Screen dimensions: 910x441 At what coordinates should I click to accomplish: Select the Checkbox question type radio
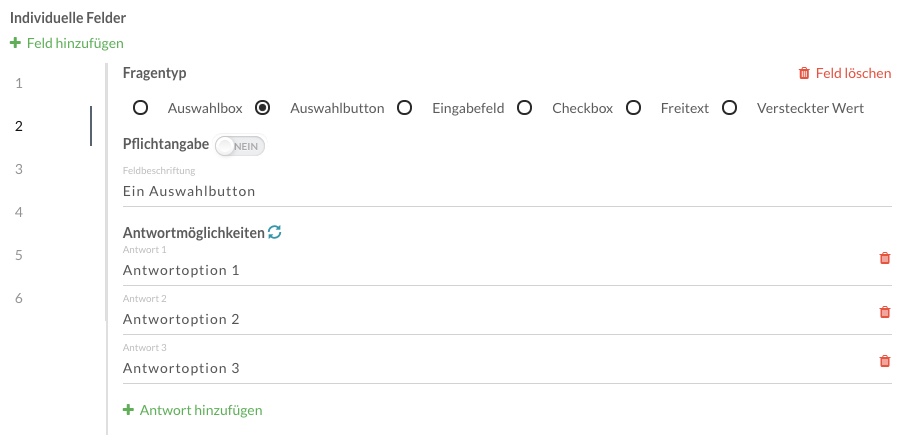click(x=525, y=108)
